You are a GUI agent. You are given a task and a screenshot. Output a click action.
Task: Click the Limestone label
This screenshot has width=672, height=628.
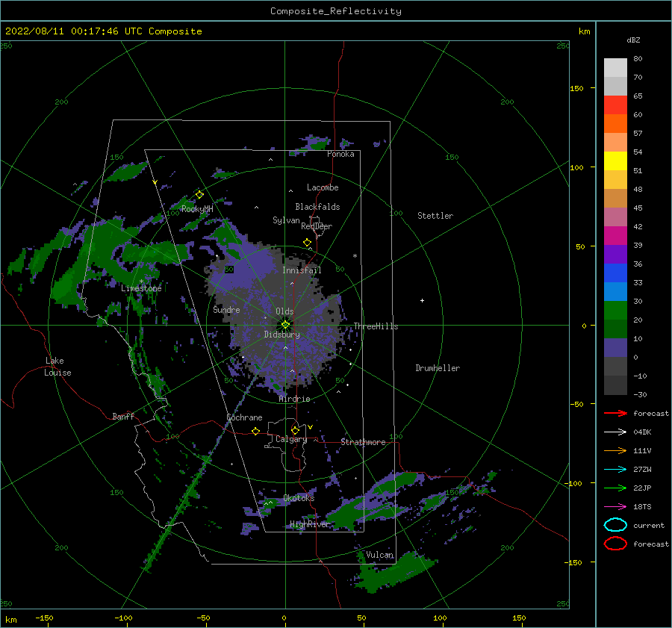pos(141,288)
